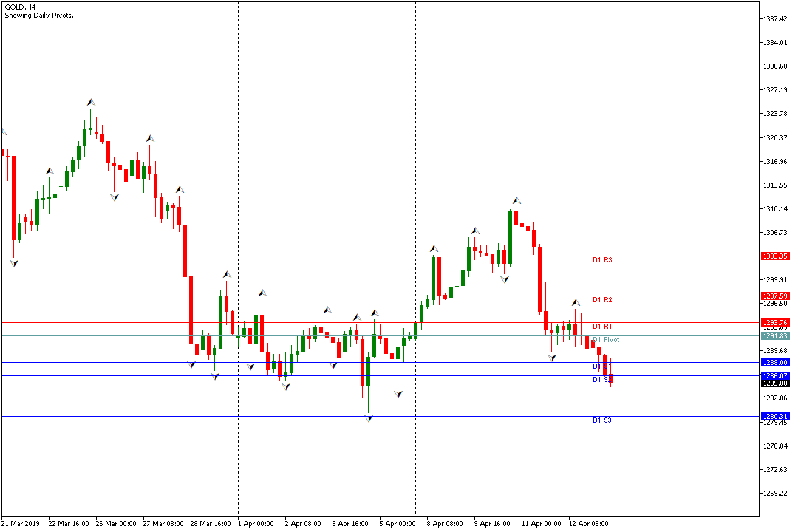The width and height of the screenshot is (798, 532).
Task: Click the down fractal arrow below the lowest candle wick
Action: [x=368, y=418]
